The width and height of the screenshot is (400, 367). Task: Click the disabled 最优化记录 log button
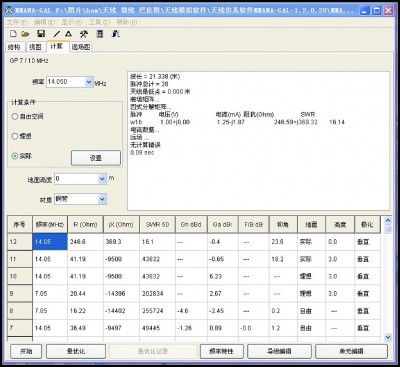[x=153, y=351]
